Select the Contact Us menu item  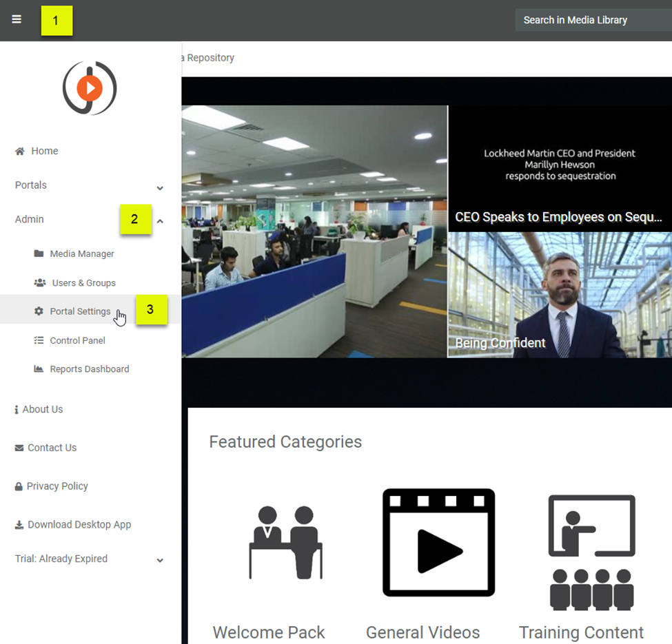coord(52,448)
